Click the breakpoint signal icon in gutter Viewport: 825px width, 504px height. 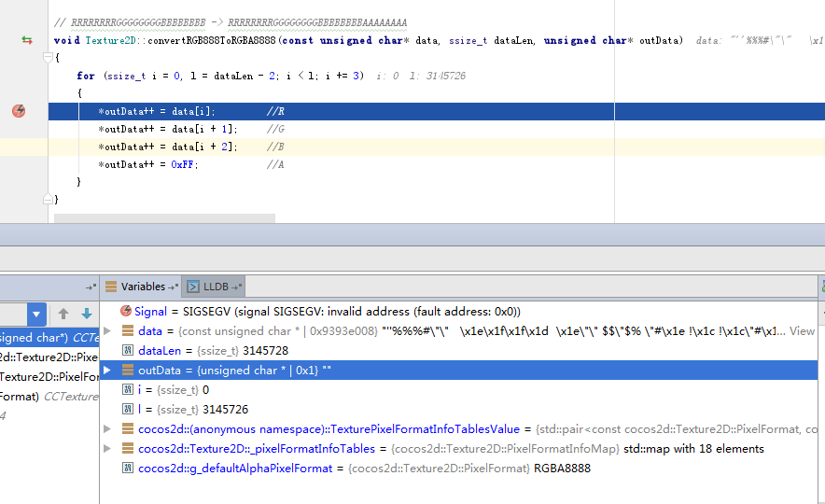[19, 111]
